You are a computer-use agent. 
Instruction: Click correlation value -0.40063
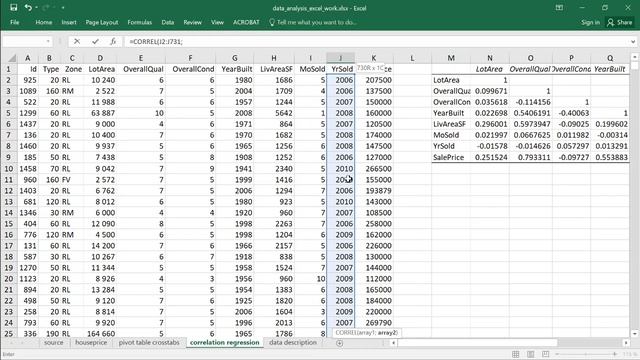coord(571,113)
